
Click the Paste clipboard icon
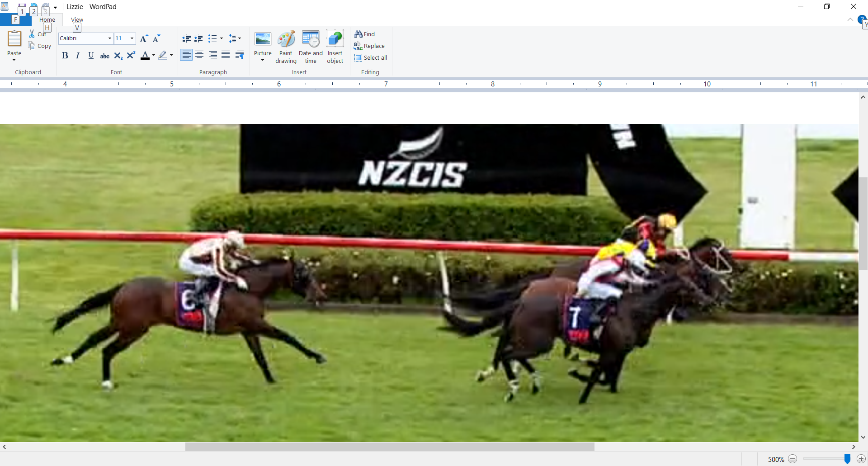(x=14, y=39)
